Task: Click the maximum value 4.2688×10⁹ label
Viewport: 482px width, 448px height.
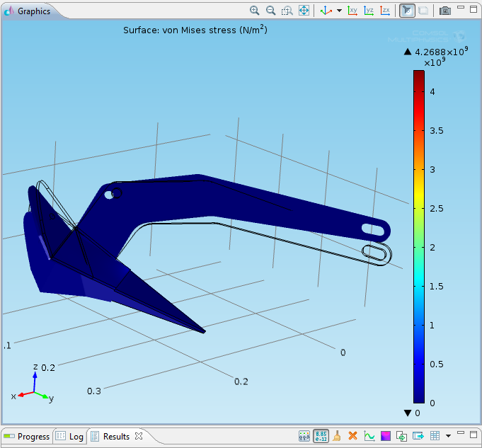Action: [x=441, y=52]
